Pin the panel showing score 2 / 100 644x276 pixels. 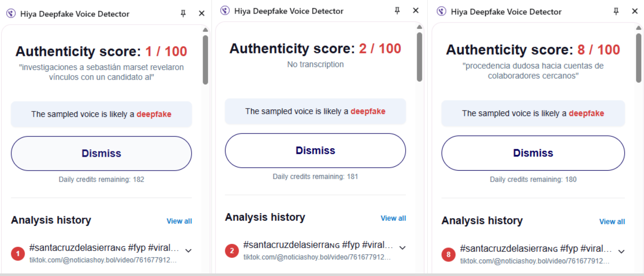click(x=397, y=11)
